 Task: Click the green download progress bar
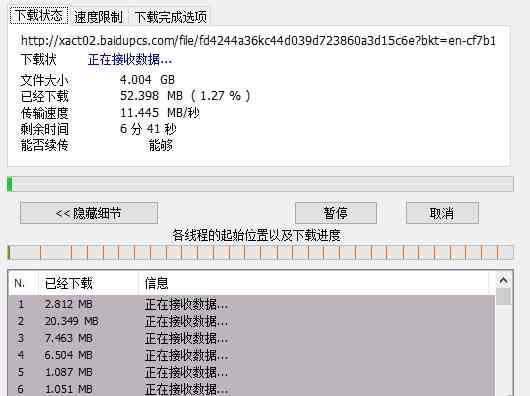(260, 184)
